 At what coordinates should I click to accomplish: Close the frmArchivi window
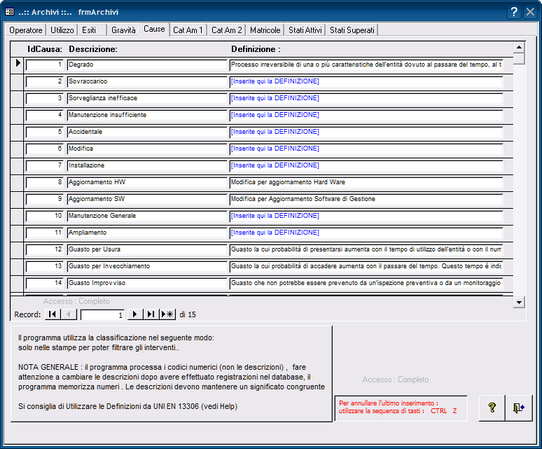530,12
